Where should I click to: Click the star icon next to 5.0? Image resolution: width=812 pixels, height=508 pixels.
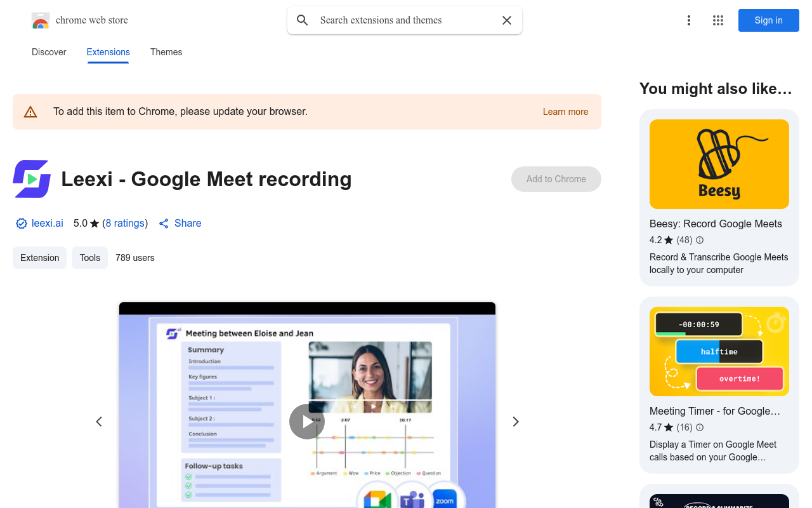(x=95, y=224)
